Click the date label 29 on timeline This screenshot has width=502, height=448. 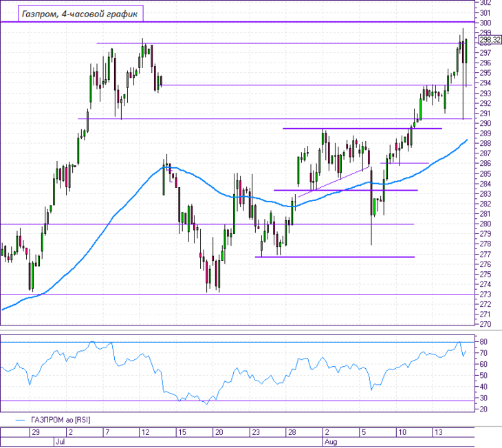click(36, 432)
